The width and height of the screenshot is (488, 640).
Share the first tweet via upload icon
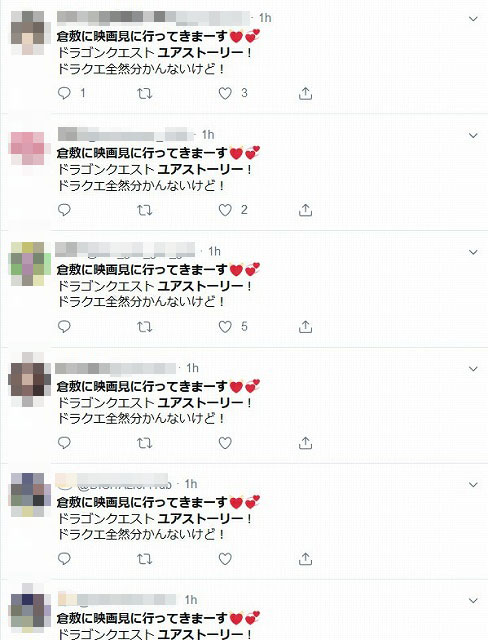(305, 93)
